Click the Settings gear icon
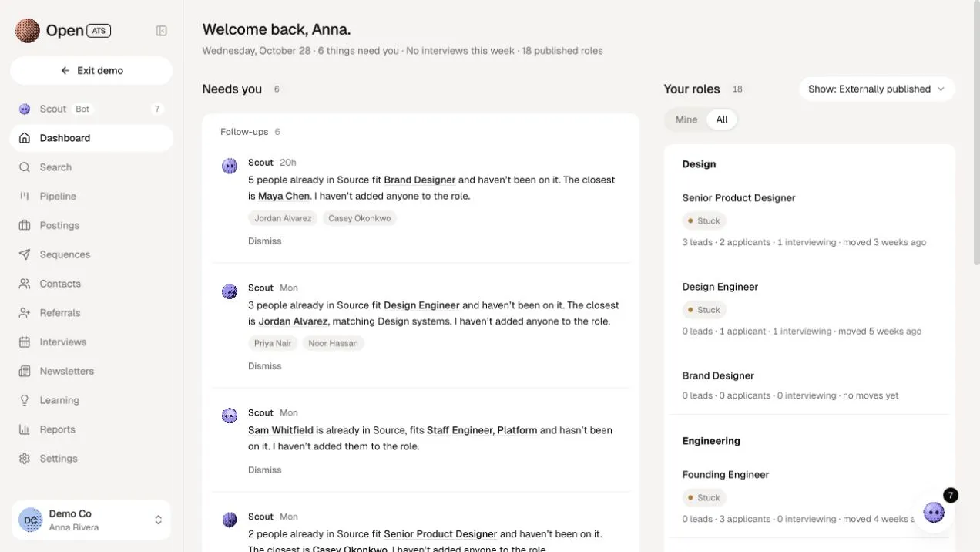 [25, 459]
